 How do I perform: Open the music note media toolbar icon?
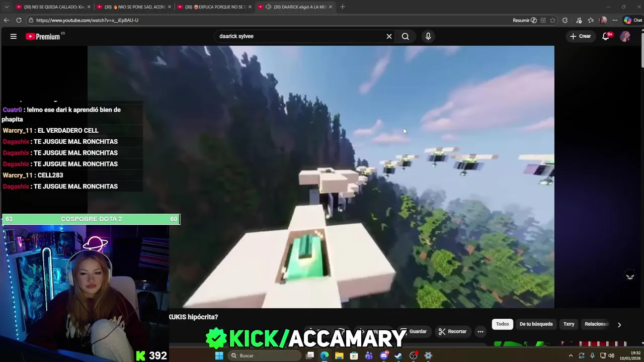[579, 20]
